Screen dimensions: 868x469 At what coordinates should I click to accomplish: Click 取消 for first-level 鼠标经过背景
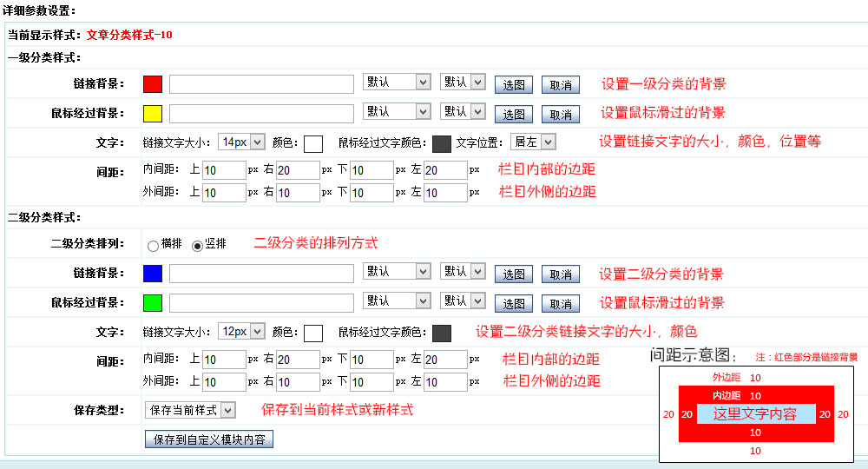(561, 115)
